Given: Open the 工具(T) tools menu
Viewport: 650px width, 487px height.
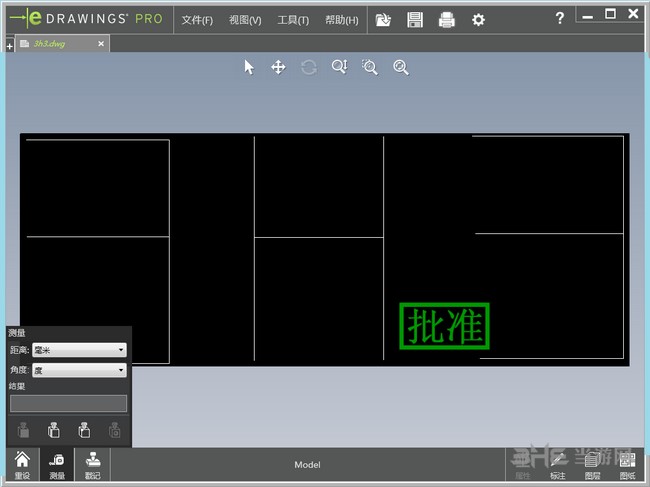Looking at the screenshot, I should (293, 20).
